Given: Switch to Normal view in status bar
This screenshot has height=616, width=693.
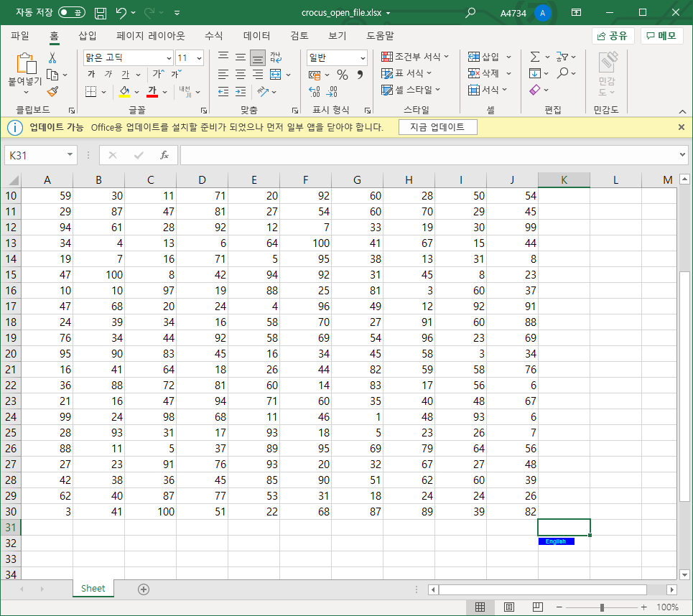Looking at the screenshot, I should click(480, 607).
